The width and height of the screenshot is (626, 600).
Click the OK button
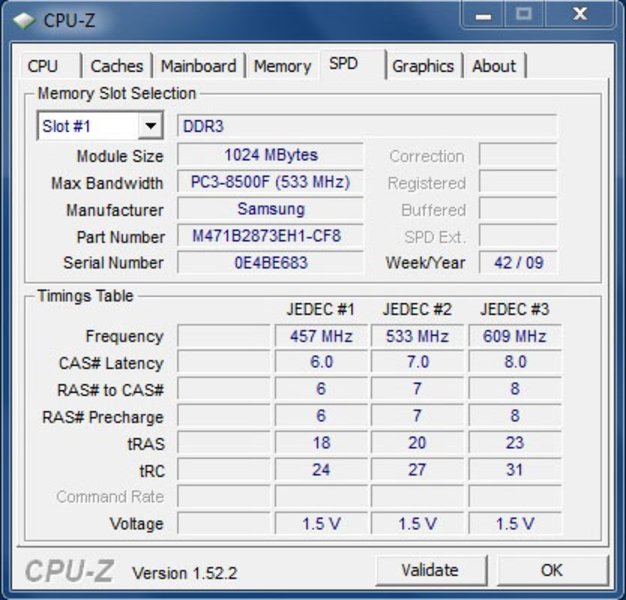[551, 570]
